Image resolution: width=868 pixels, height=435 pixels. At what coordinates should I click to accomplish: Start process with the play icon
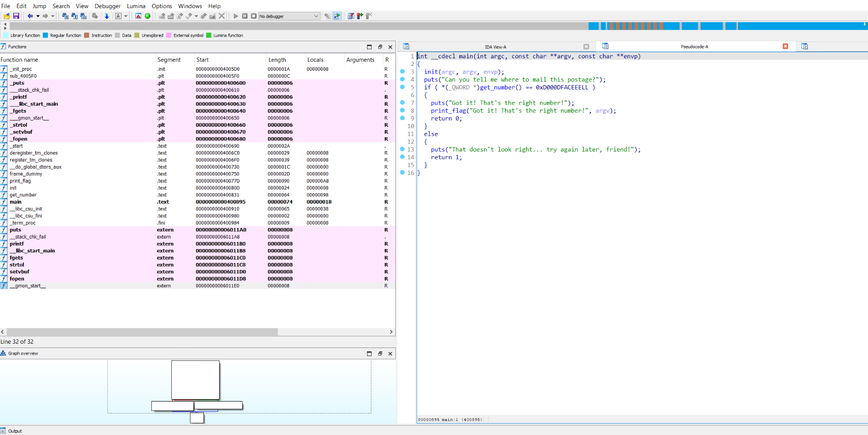(235, 16)
